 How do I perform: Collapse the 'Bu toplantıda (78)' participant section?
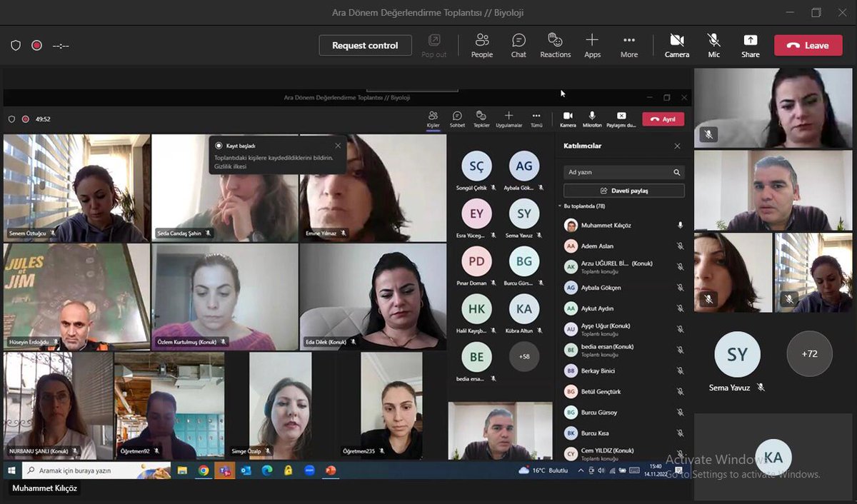[x=559, y=206]
